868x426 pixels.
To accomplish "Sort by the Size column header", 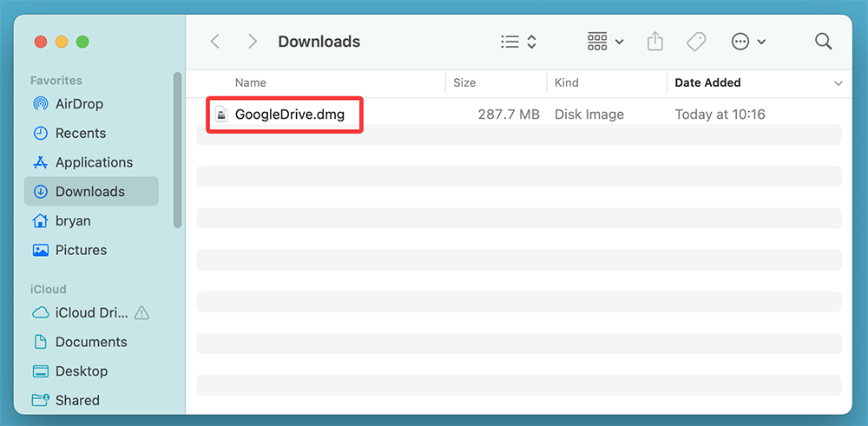I will 464,83.
